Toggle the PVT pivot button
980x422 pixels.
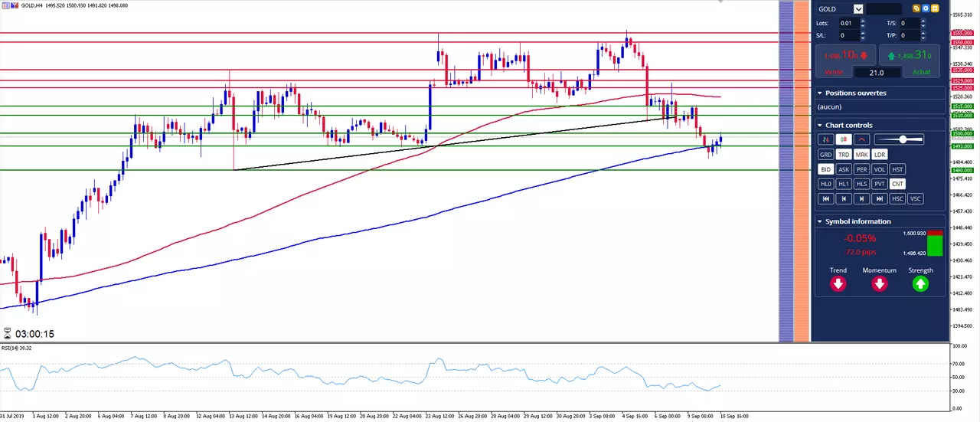[880, 184]
